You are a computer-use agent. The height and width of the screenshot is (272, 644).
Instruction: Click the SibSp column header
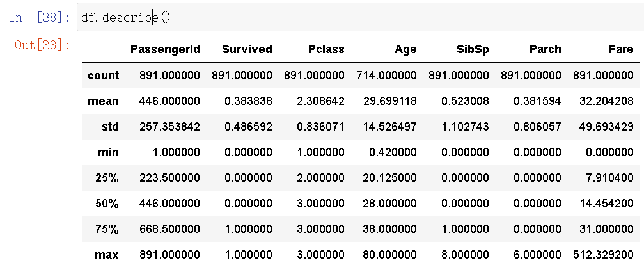(x=473, y=49)
